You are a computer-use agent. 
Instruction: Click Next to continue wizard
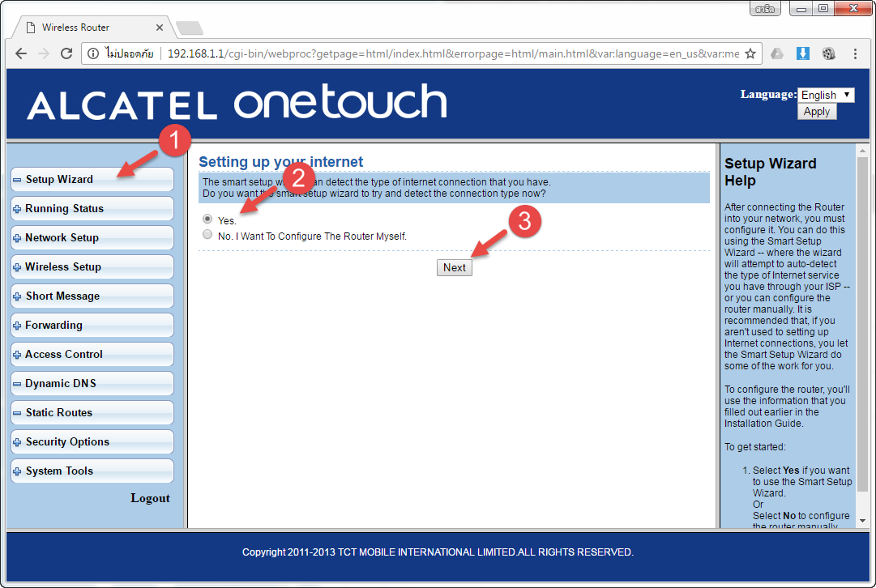[x=454, y=267]
